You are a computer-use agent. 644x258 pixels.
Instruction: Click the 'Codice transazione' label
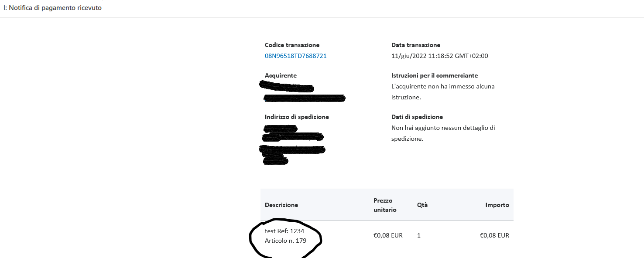pos(292,45)
